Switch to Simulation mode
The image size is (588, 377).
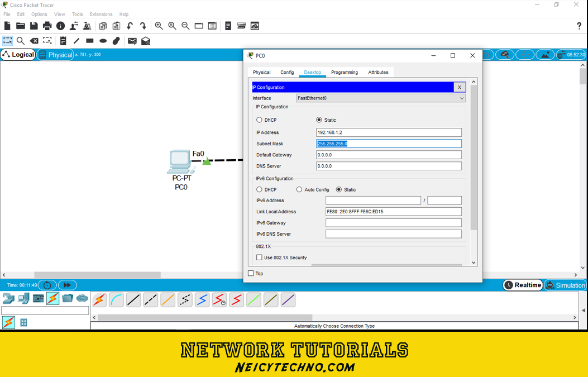click(x=565, y=285)
